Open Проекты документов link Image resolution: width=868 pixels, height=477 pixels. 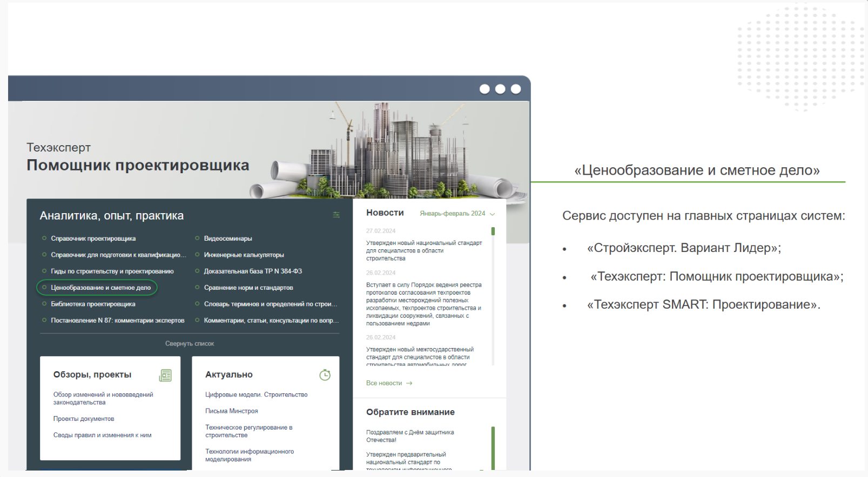[x=84, y=419]
